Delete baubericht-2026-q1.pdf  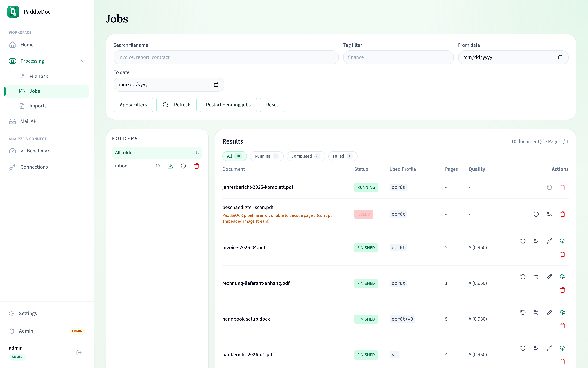point(562,362)
